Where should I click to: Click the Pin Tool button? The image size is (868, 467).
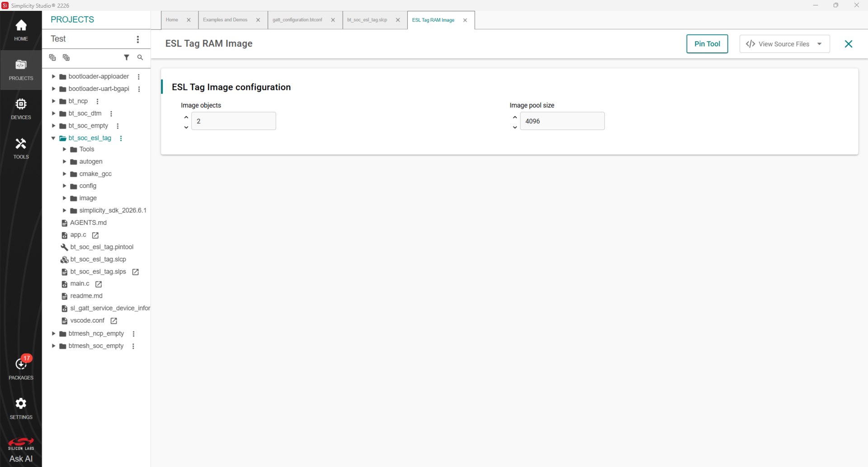(x=707, y=44)
